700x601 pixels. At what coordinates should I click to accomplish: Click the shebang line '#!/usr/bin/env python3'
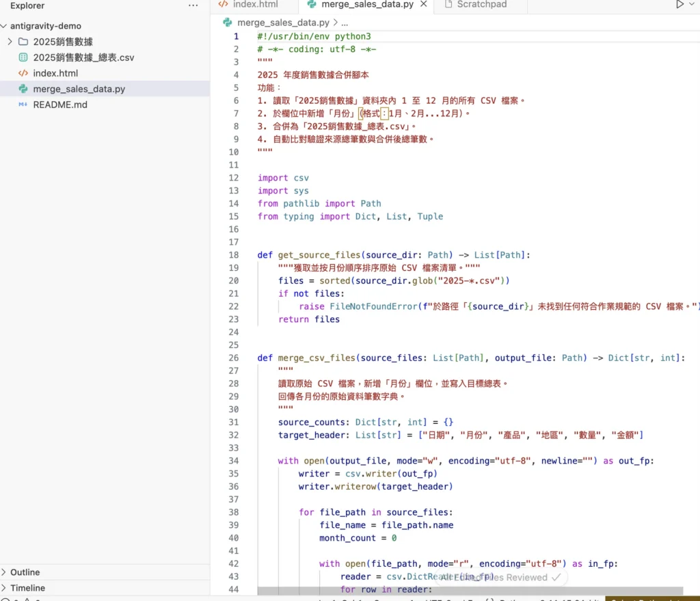(x=314, y=36)
